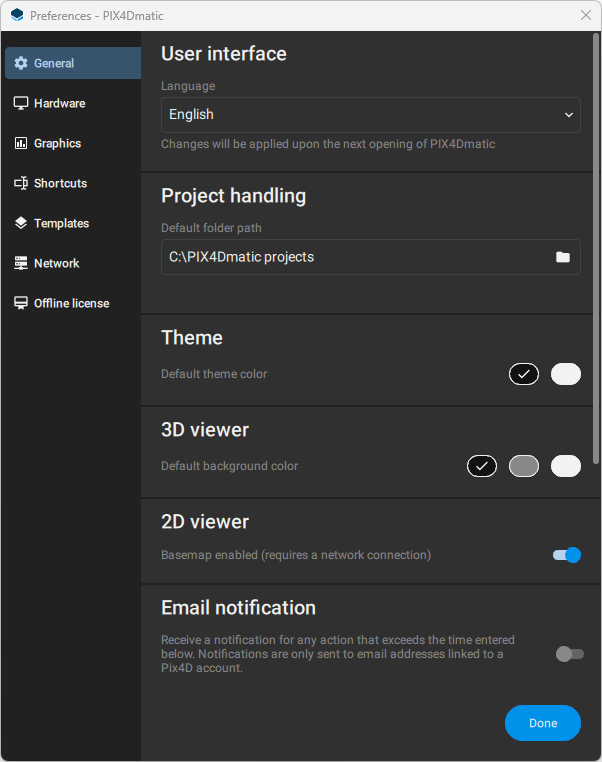
Task: Click the "Default theme color" label
Action: pos(214,374)
